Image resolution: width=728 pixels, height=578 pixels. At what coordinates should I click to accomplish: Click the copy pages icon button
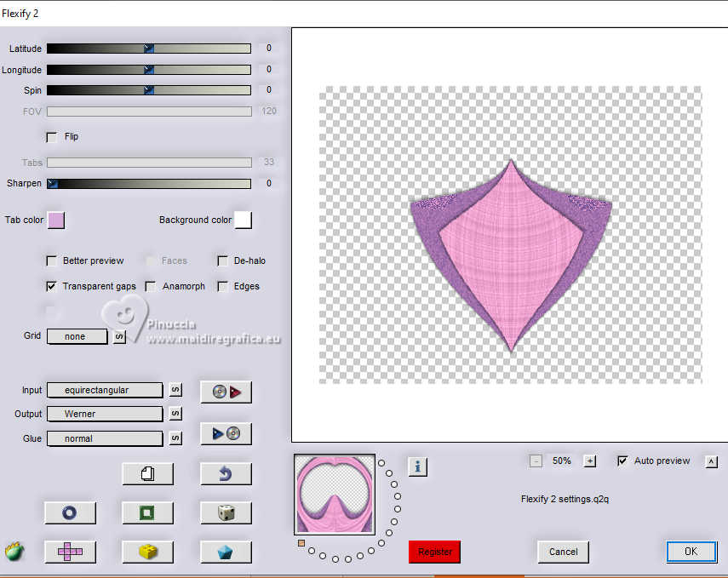[x=148, y=474]
